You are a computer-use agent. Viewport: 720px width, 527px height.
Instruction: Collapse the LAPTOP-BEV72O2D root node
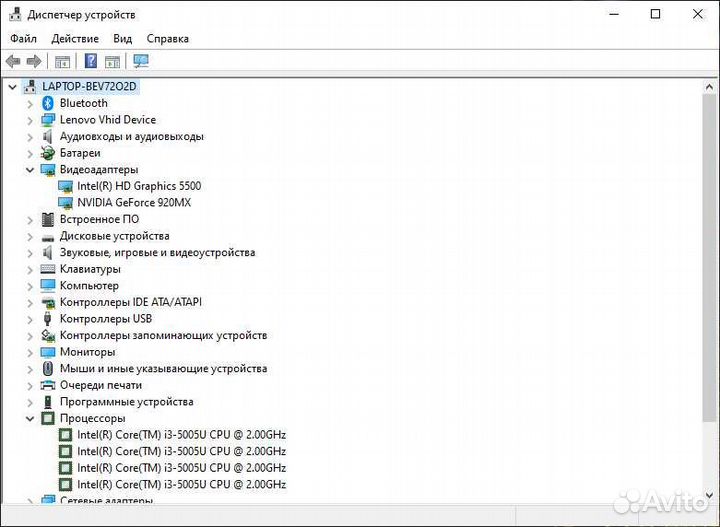(x=12, y=87)
